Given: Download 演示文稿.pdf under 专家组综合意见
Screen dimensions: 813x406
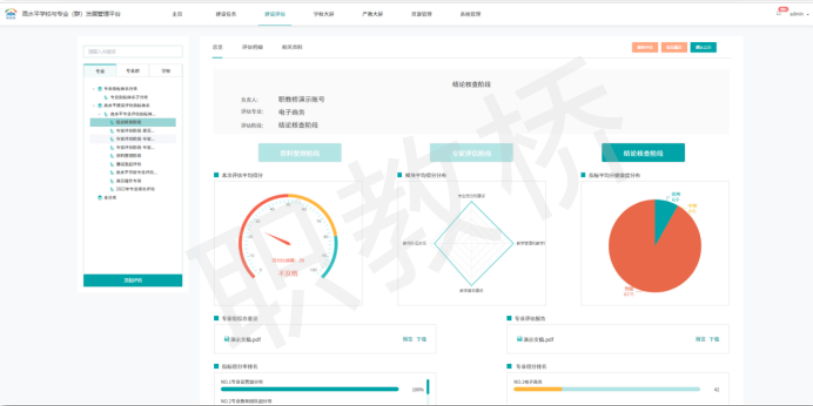Looking at the screenshot, I should (x=421, y=339).
